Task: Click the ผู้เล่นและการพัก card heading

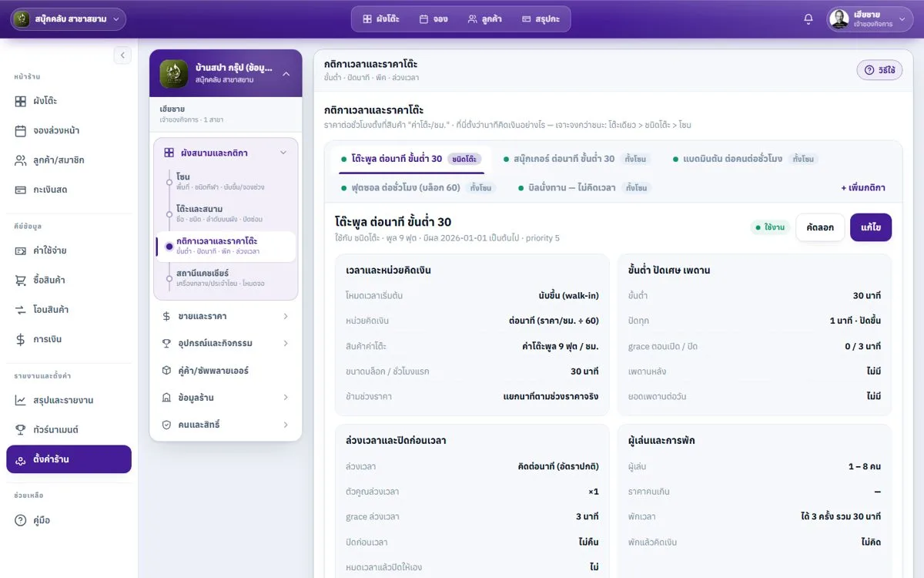Action: pyautogui.click(x=662, y=441)
